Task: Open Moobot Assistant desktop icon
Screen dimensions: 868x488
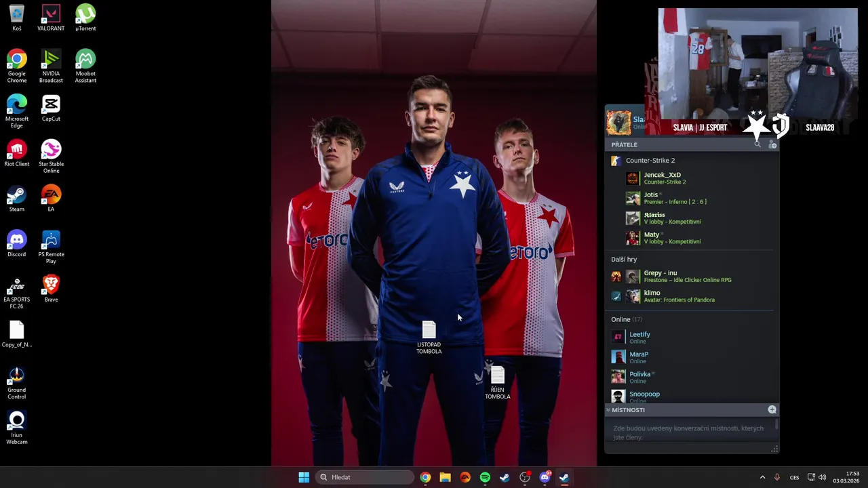Action: tap(85, 66)
